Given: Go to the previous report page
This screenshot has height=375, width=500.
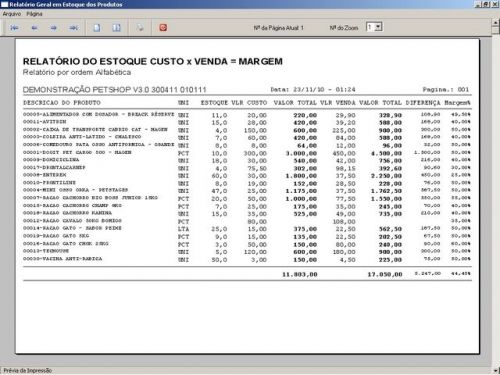Looking at the screenshot, I should 34,28.
